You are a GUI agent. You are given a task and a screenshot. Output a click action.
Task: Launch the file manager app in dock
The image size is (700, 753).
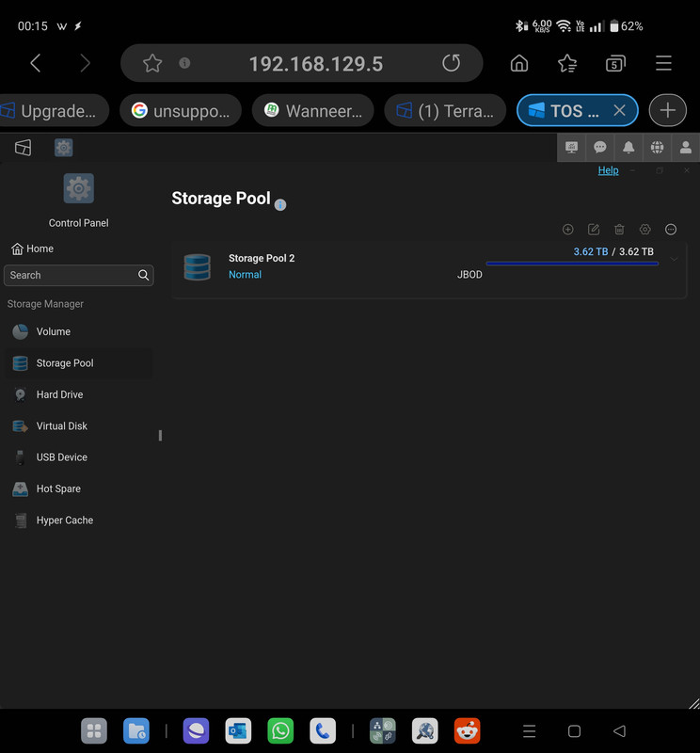(136, 731)
